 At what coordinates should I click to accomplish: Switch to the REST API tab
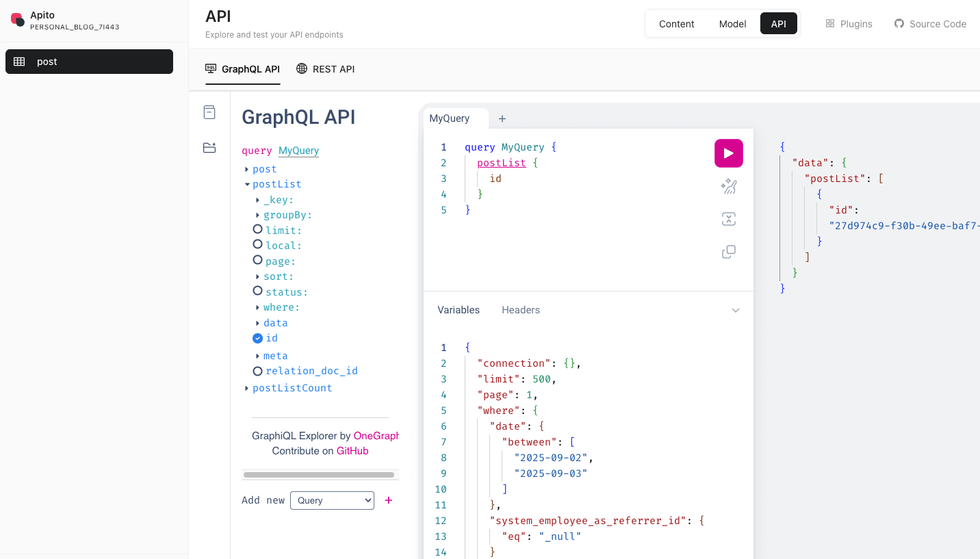(x=326, y=69)
